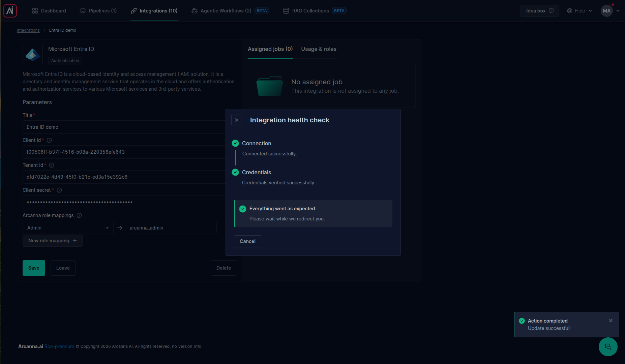The image size is (625, 364).
Task: Click the Client id input field
Action: (124, 152)
